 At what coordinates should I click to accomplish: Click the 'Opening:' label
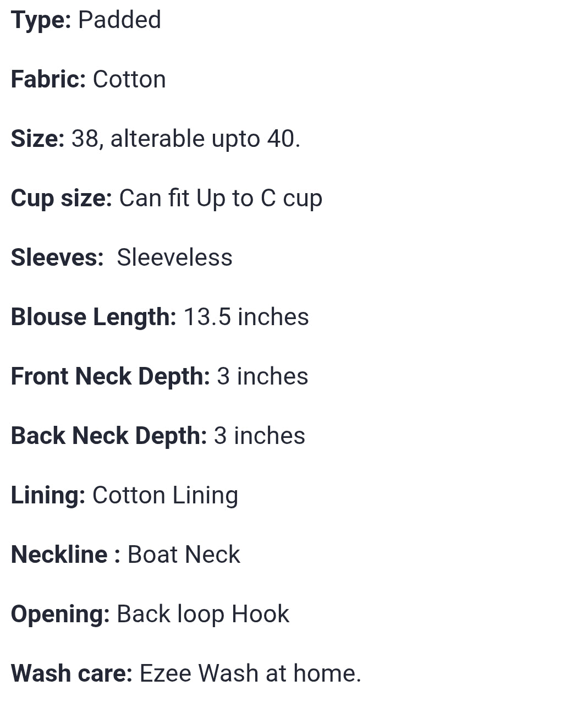click(x=61, y=614)
